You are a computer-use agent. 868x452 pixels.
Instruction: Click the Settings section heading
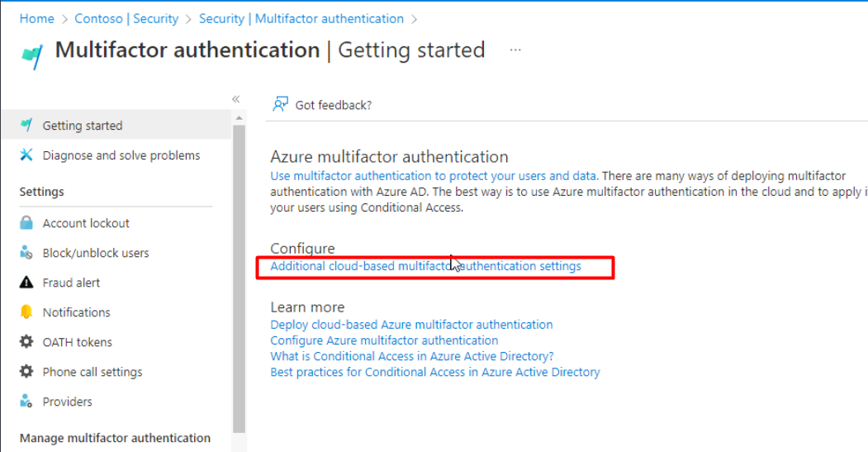(41, 192)
